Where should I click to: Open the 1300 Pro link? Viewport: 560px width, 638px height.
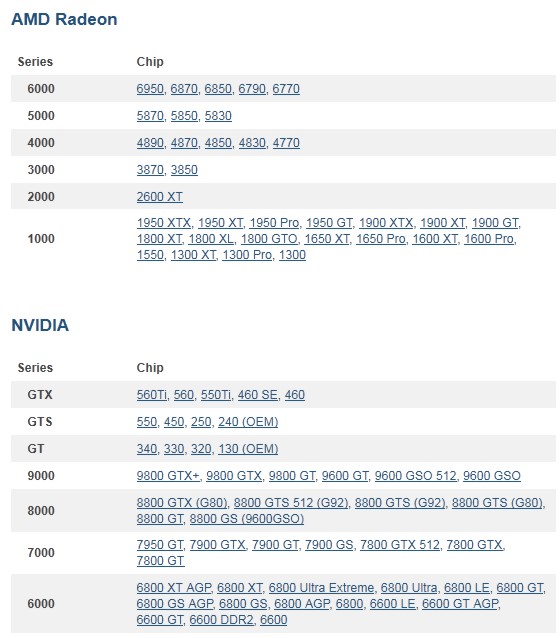tap(247, 255)
